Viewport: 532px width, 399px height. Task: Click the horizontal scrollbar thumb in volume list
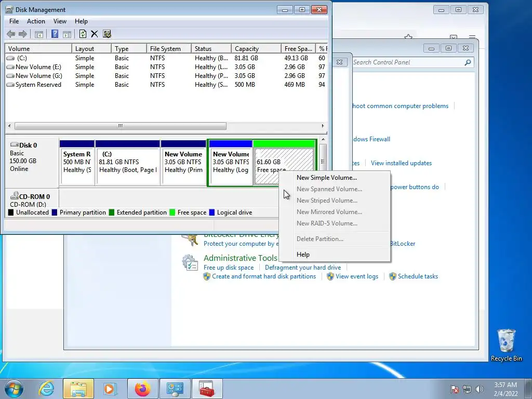[x=121, y=126]
